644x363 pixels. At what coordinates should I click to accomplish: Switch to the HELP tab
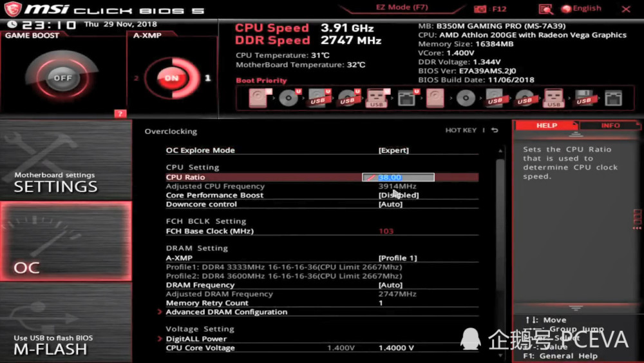547,125
